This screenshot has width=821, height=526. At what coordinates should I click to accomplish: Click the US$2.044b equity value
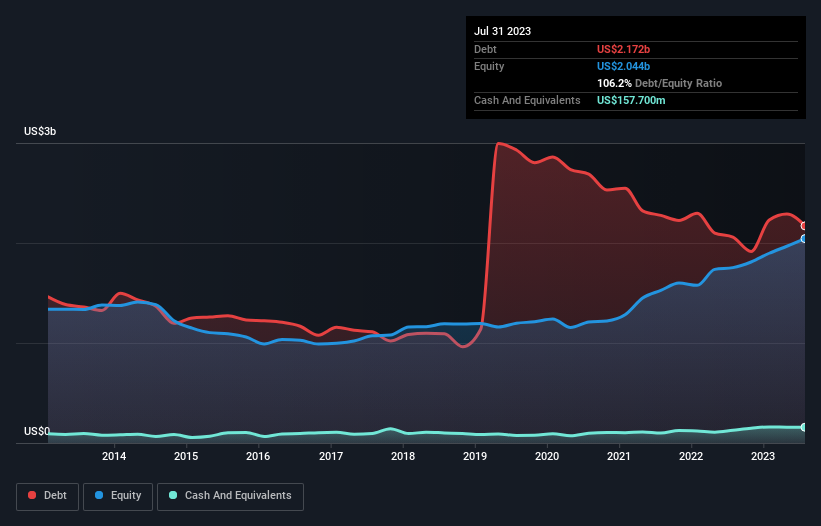click(x=623, y=66)
